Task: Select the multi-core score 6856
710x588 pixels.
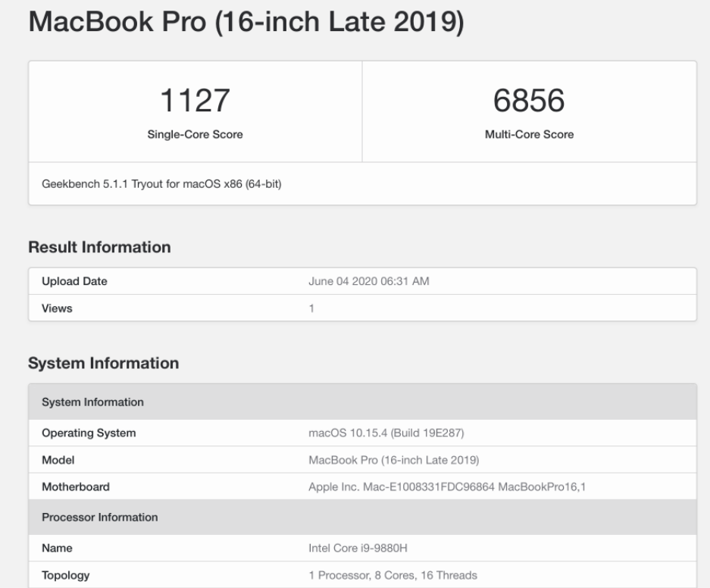Action: [x=529, y=100]
